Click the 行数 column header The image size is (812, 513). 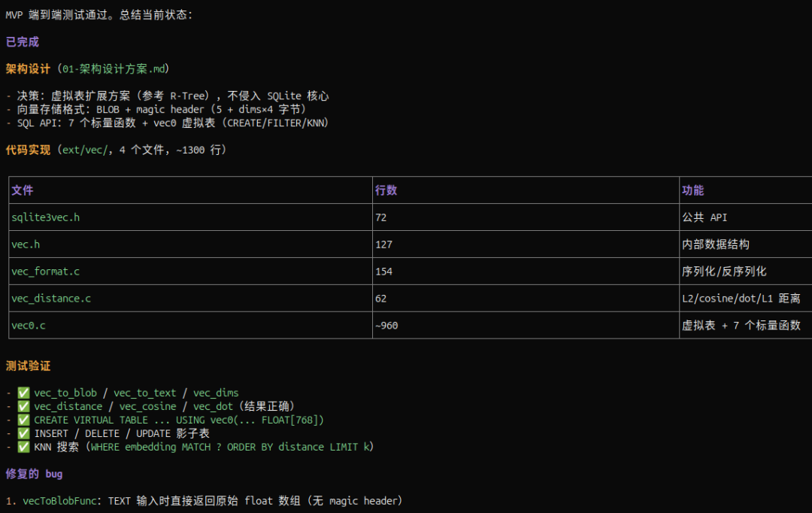coord(386,190)
